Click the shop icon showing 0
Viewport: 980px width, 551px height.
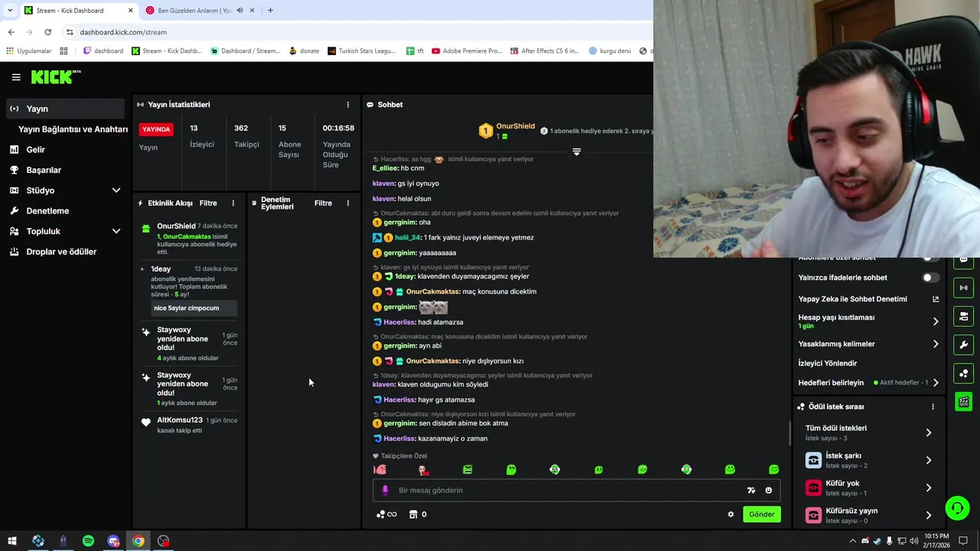(x=418, y=514)
